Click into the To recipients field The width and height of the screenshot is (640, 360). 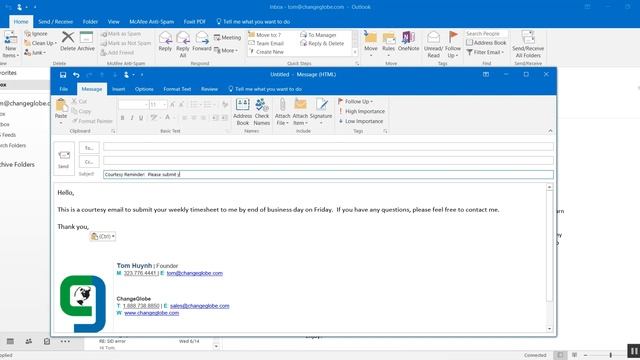coord(328,147)
